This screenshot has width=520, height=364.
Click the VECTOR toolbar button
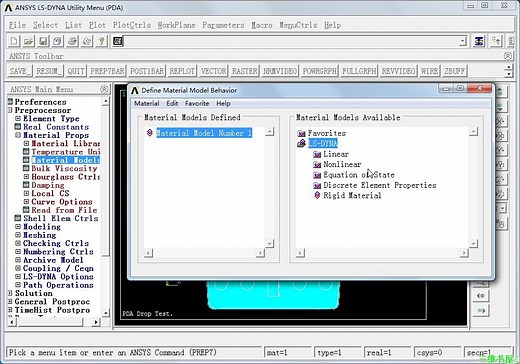(x=214, y=71)
